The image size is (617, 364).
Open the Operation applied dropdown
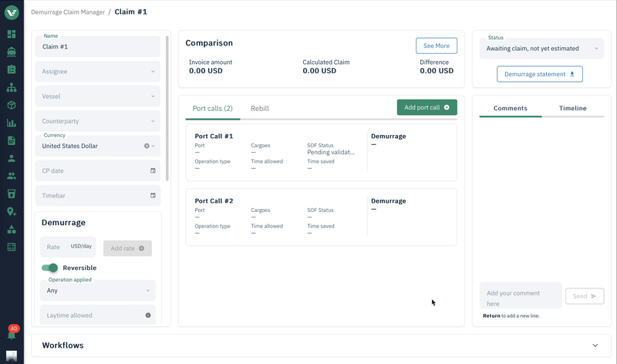(x=97, y=291)
